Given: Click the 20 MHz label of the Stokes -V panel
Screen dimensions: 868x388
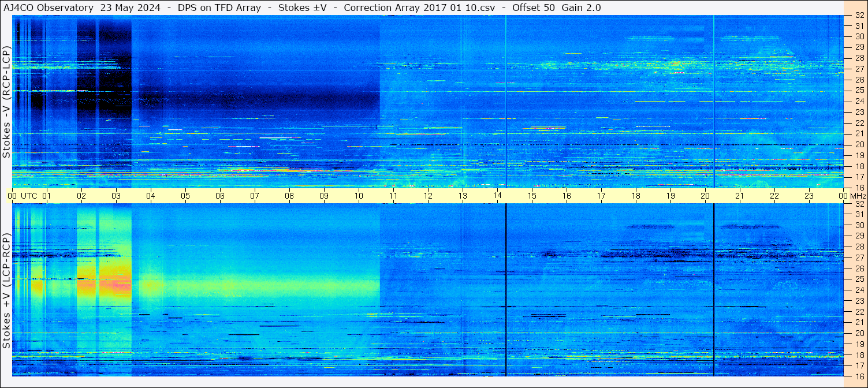Looking at the screenshot, I should click(859, 144).
